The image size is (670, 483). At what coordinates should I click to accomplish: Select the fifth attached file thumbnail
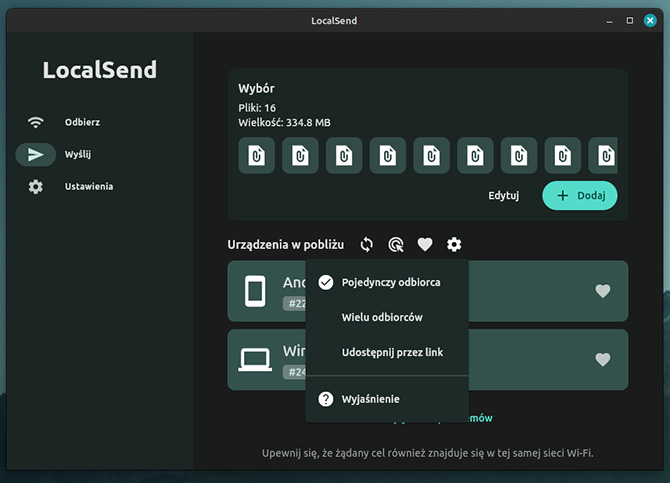[x=431, y=155]
